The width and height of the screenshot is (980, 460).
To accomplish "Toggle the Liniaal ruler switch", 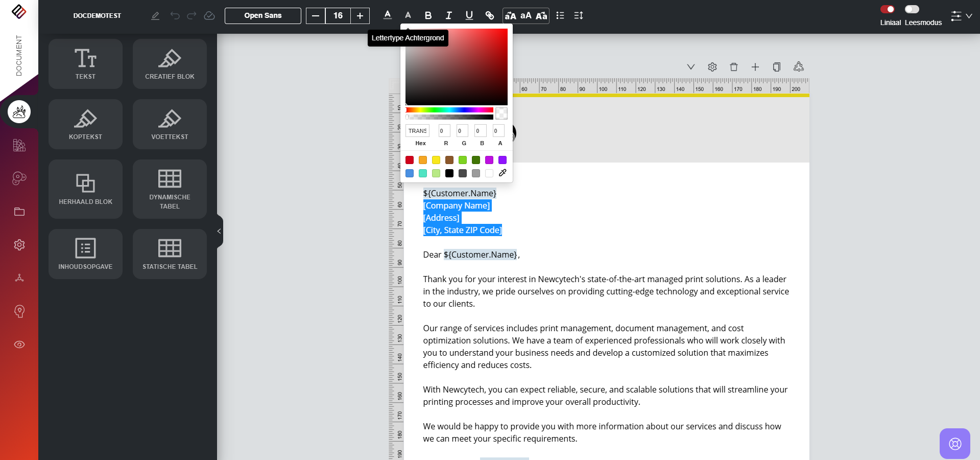I will [x=887, y=9].
